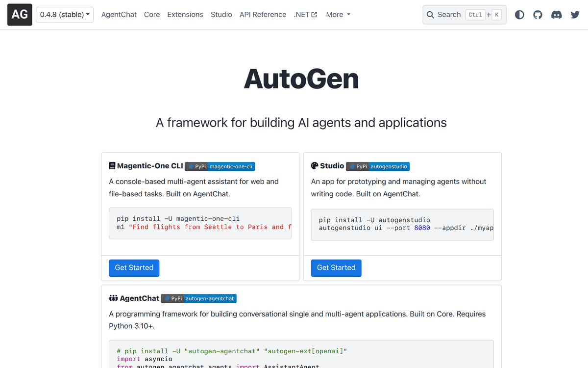This screenshot has width=588, height=368.
Task: Open the PyPi badge for magentic-one-cli
Action: (220, 166)
